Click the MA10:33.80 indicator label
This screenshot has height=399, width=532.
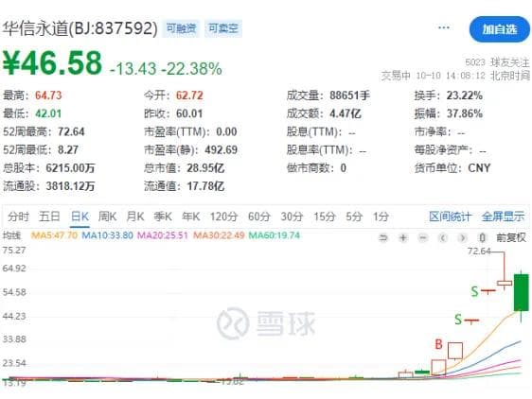pyautogui.click(x=107, y=234)
